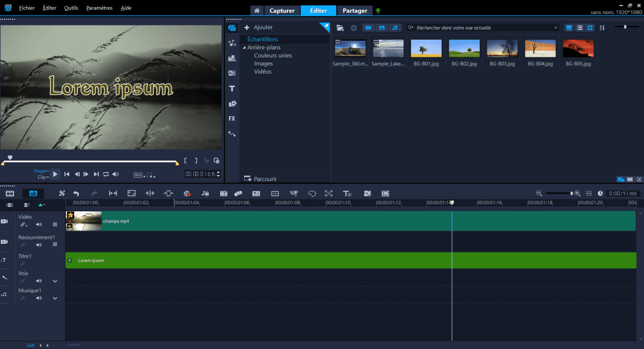Image resolution: width=644 pixels, height=349 pixels.
Task: Open the Paramètres menu
Action: point(99,8)
